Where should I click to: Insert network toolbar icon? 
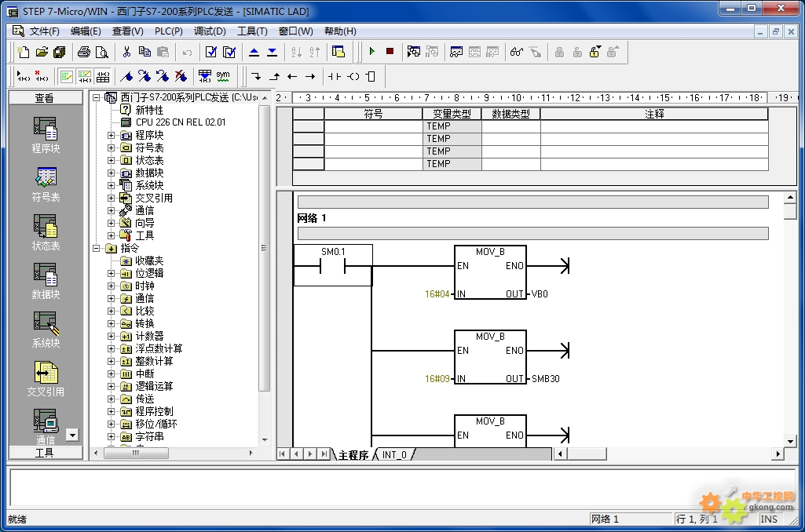click(24, 76)
